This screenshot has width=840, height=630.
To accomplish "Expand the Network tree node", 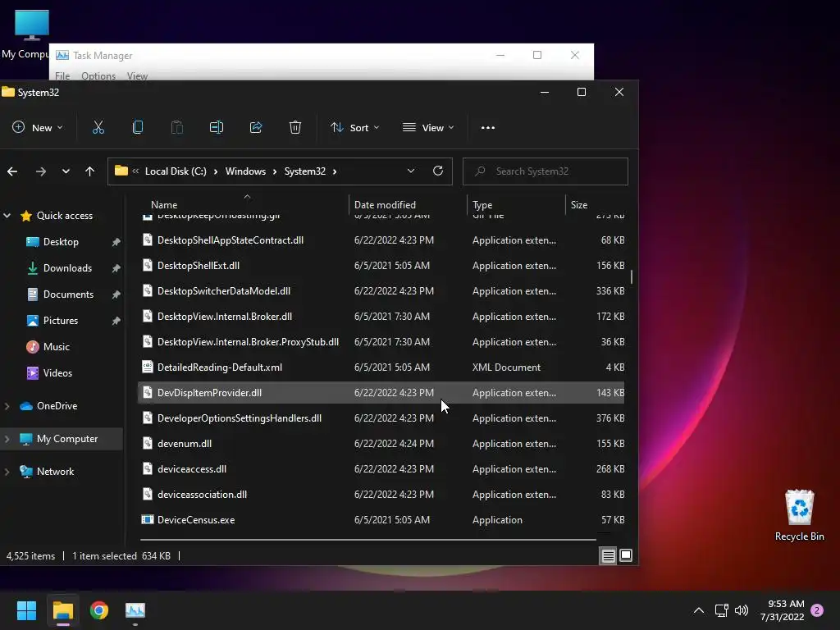I will pos(7,472).
